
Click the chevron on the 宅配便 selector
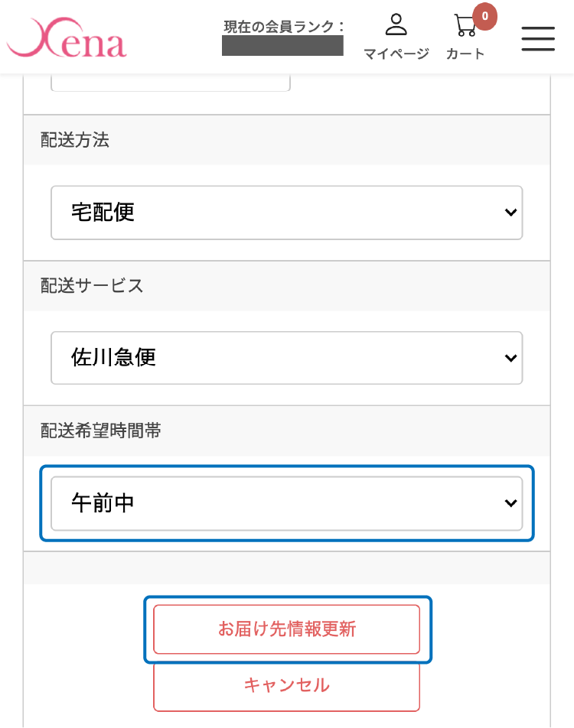[x=510, y=213]
